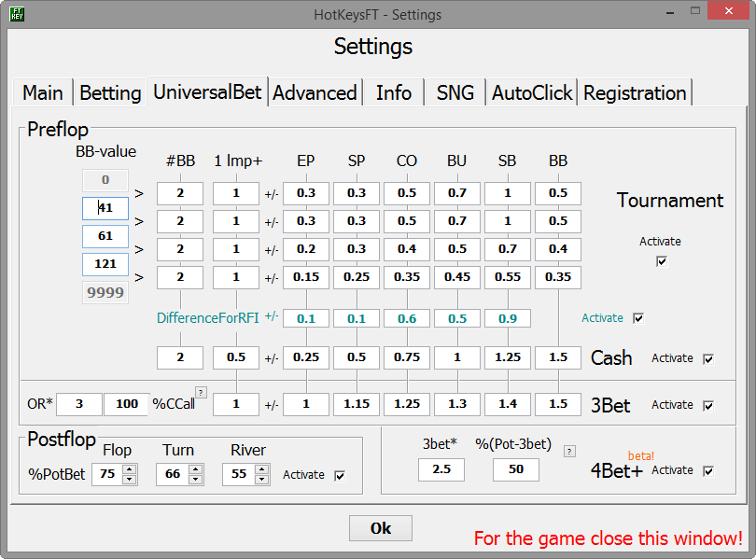This screenshot has height=559, width=756.
Task: Click the last tournament row EP field 0.15
Action: pyautogui.click(x=306, y=277)
